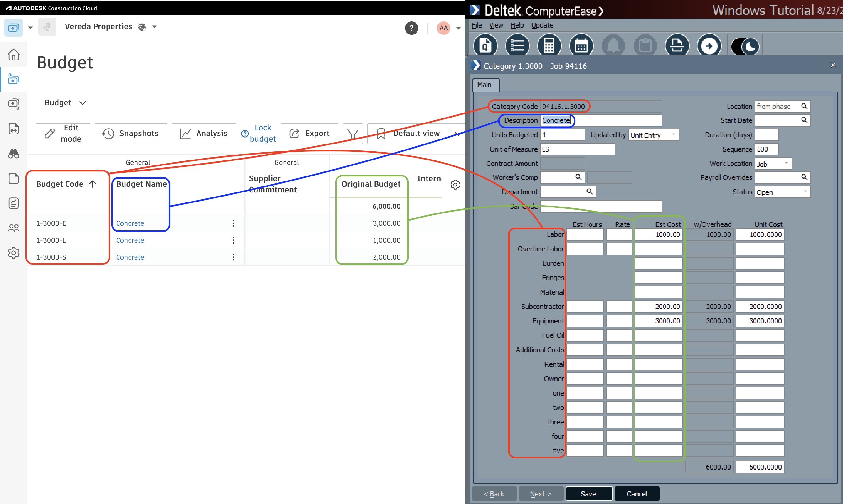Open the Updated by Unit Entry dropdown
This screenshot has width=843, height=504.
[653, 135]
